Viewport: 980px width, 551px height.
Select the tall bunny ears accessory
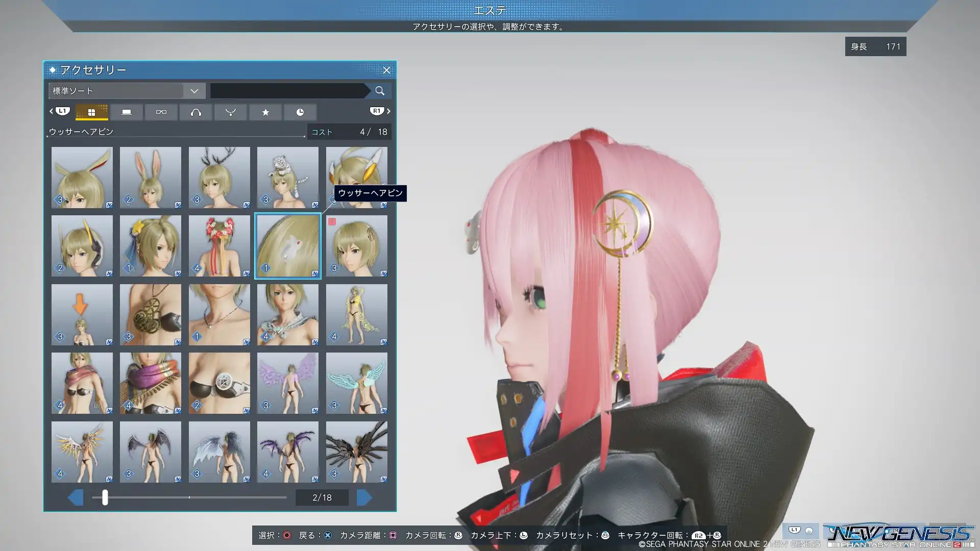[151, 178]
